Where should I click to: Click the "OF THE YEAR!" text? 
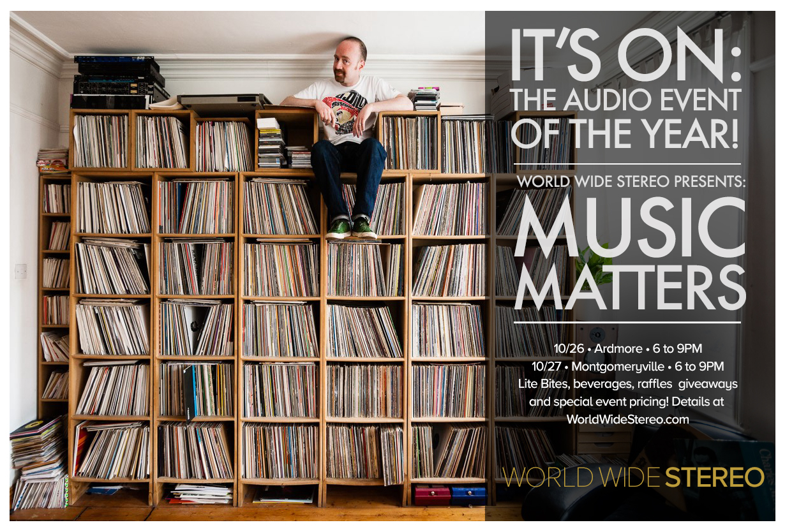coord(626,134)
